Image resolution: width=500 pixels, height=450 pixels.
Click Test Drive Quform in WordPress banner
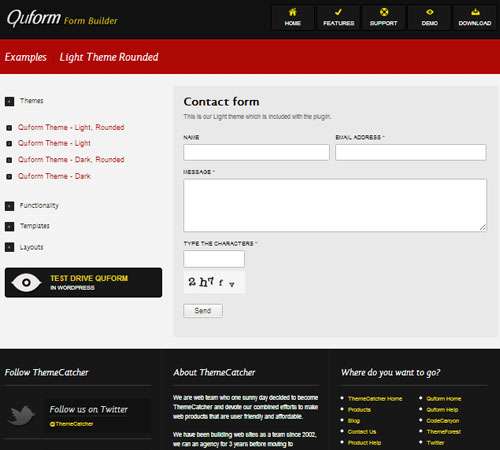83,282
